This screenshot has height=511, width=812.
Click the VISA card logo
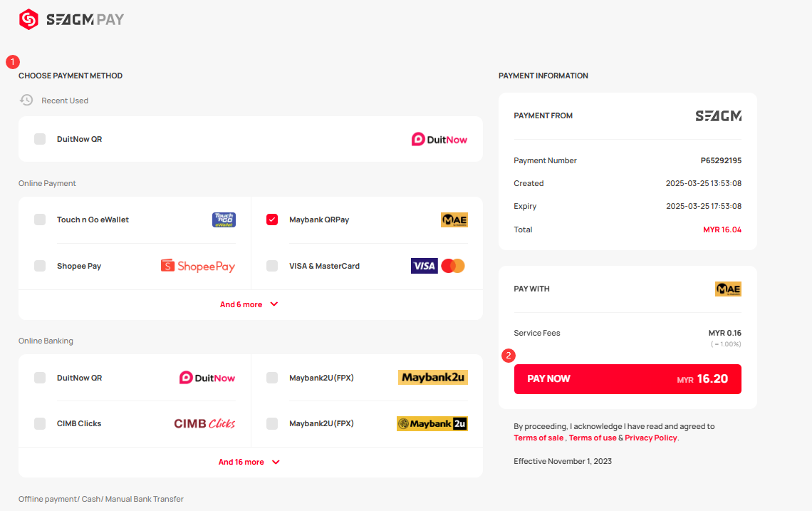pyautogui.click(x=424, y=266)
